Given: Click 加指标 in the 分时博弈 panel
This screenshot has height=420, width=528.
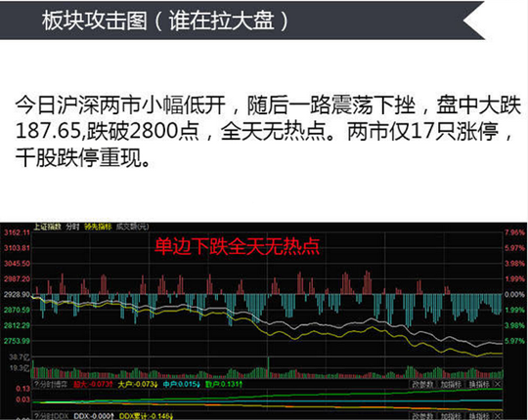Looking at the screenshot, I should click(x=451, y=384).
